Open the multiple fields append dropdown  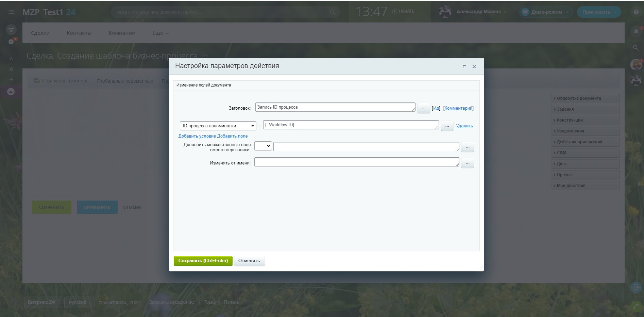(263, 146)
